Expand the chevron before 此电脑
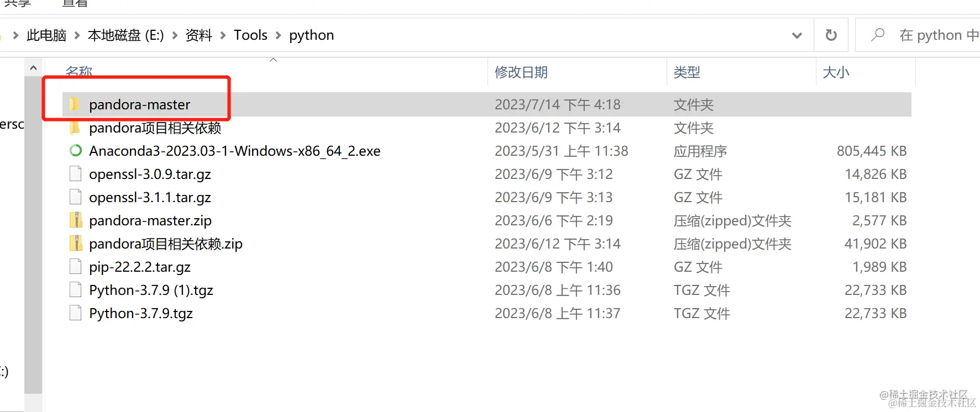This screenshot has height=412, width=980. [x=15, y=35]
